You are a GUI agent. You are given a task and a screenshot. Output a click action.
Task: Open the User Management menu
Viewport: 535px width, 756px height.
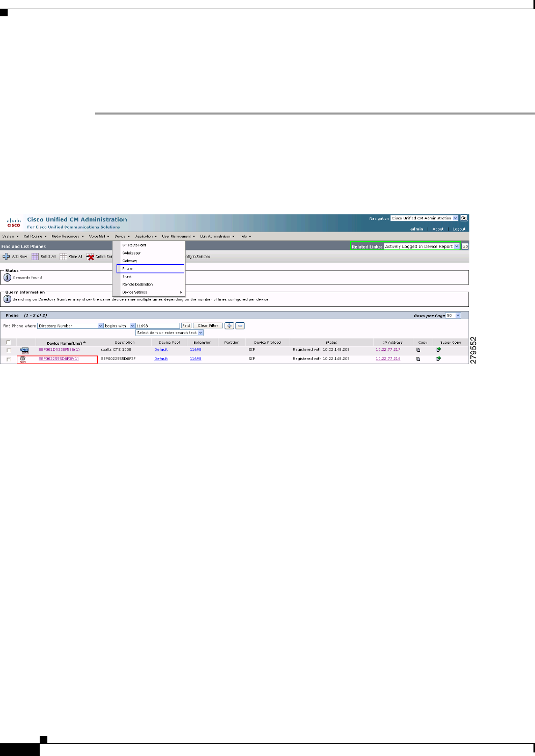(x=178, y=236)
